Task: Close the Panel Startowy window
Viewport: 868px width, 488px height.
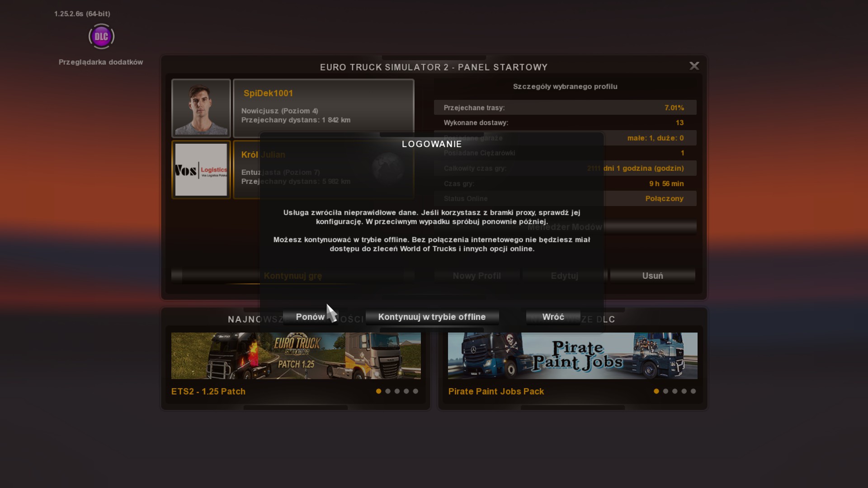Action: 694,66
